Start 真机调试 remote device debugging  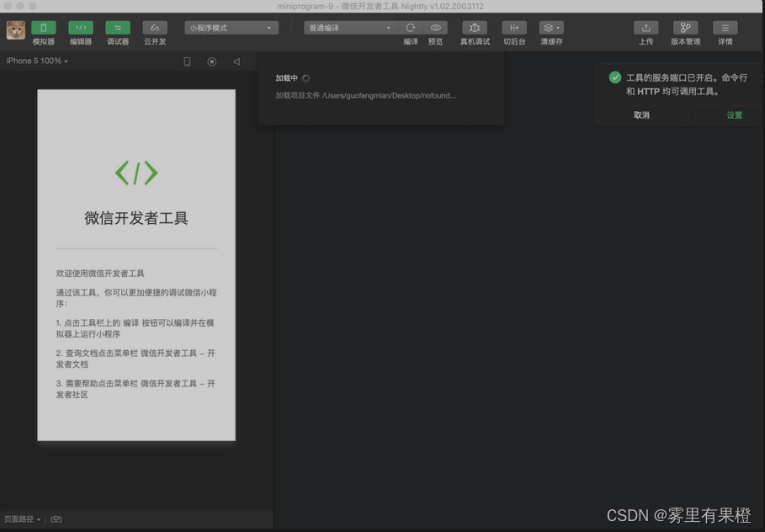475,28
